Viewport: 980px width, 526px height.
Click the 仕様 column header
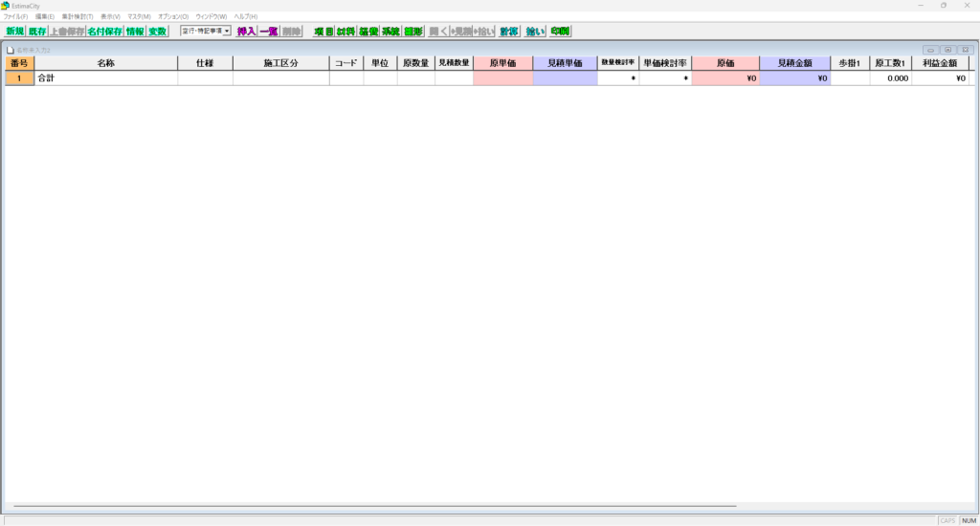pyautogui.click(x=205, y=63)
